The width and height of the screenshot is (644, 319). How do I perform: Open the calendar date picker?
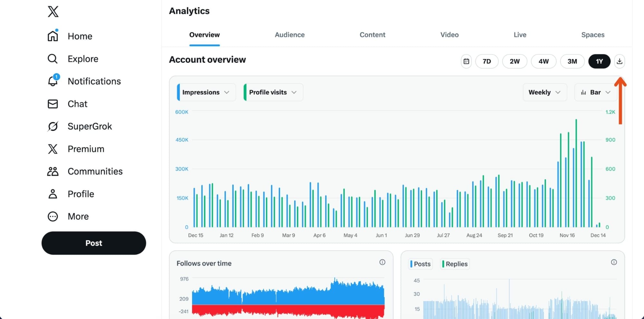click(x=466, y=61)
